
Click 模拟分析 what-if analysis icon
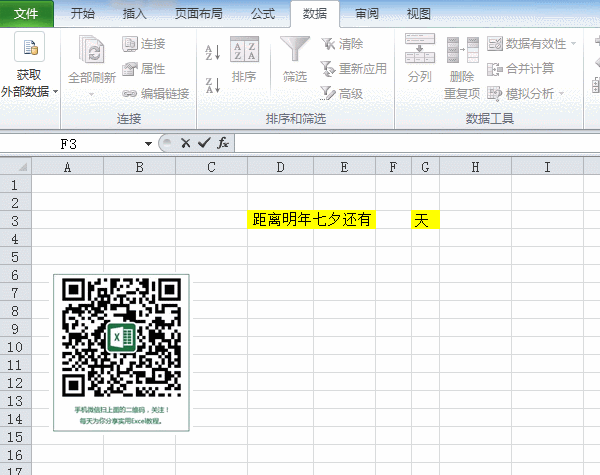tap(494, 93)
